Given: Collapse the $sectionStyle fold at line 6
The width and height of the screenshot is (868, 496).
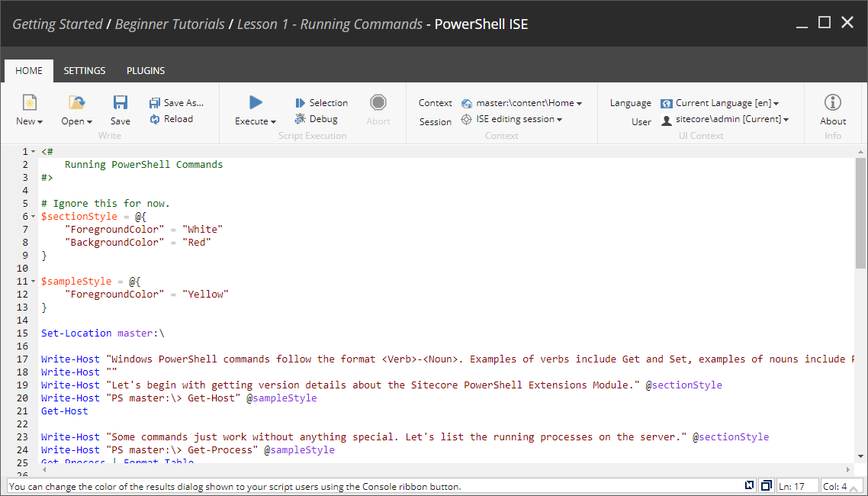Looking at the screenshot, I should [x=34, y=217].
